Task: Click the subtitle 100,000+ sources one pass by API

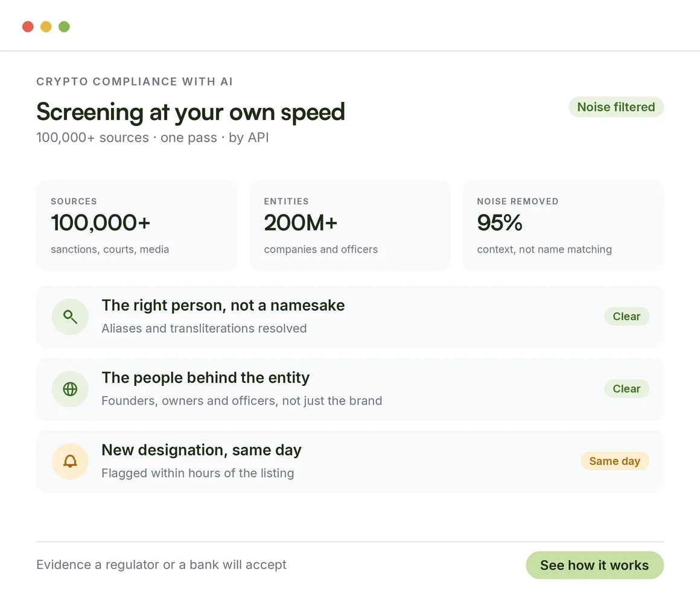Action: [x=153, y=137]
